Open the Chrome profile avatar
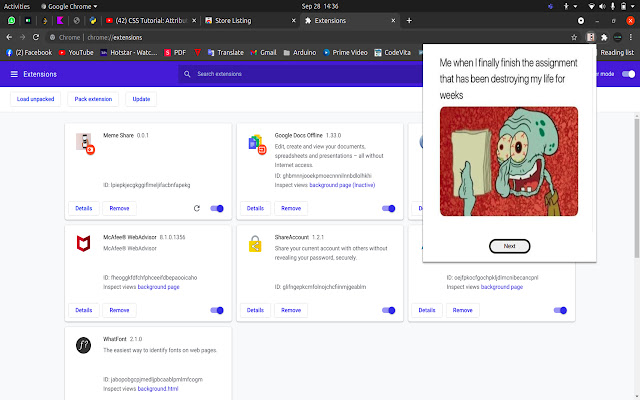Screen dimensions: 640x400 [618, 37]
